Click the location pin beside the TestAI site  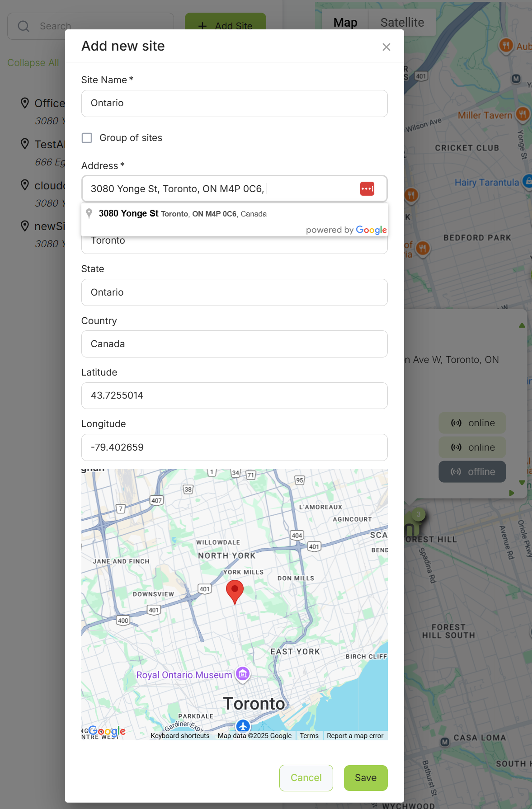point(25,144)
